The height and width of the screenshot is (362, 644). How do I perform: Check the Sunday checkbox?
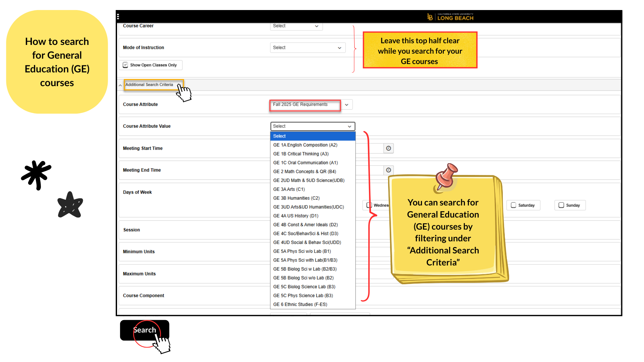[561, 205]
